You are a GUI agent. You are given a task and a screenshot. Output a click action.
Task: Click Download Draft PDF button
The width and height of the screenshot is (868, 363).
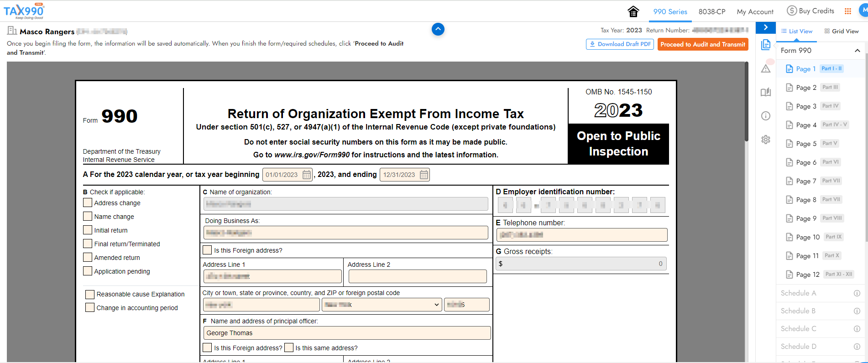[620, 44]
